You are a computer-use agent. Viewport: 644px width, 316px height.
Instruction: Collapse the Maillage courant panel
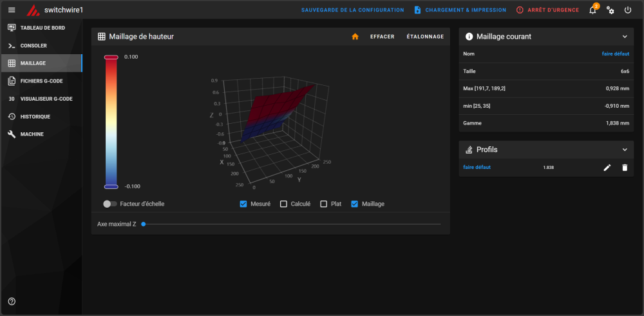coord(624,37)
